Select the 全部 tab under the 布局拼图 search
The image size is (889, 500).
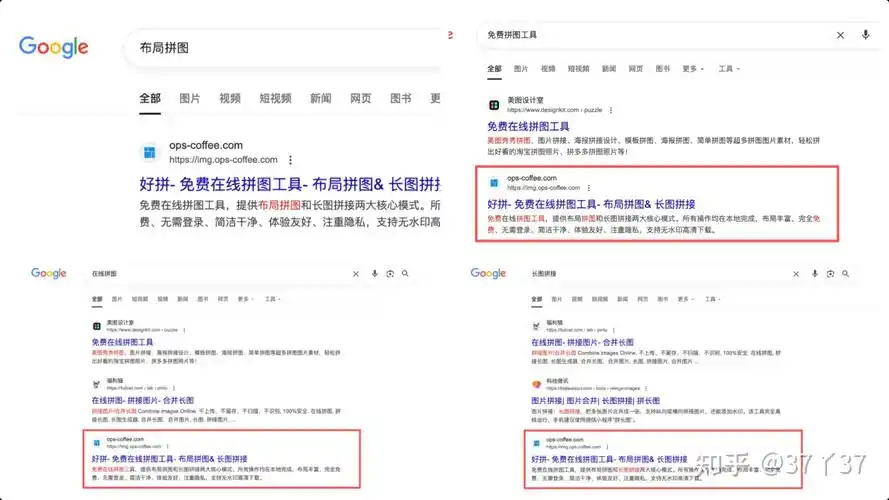click(150, 99)
